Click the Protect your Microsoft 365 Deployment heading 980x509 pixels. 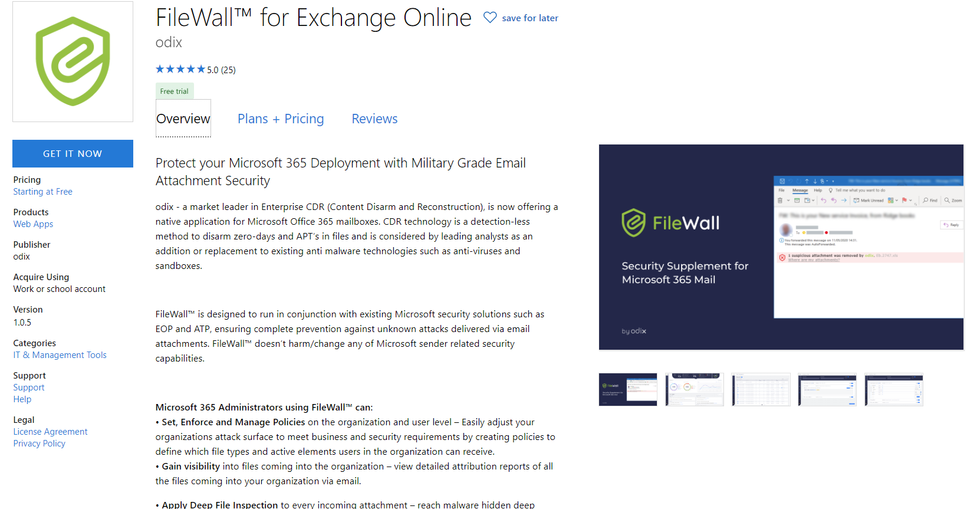click(x=341, y=172)
